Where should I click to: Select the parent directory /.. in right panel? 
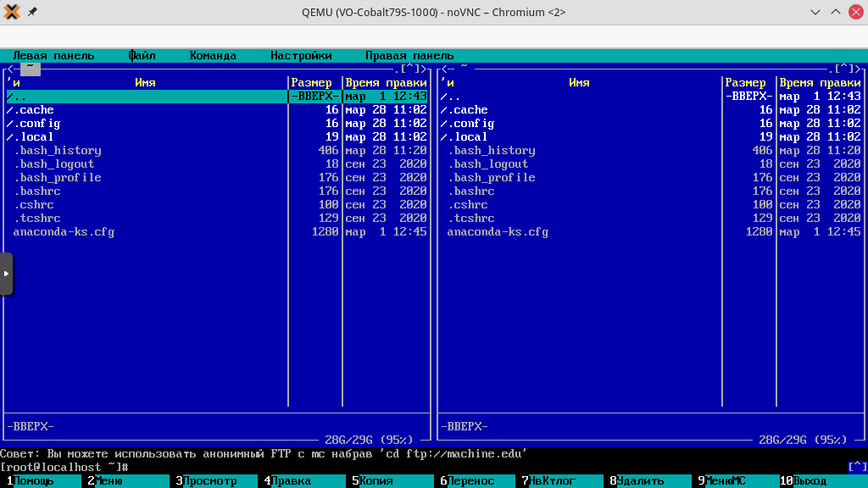point(651,97)
